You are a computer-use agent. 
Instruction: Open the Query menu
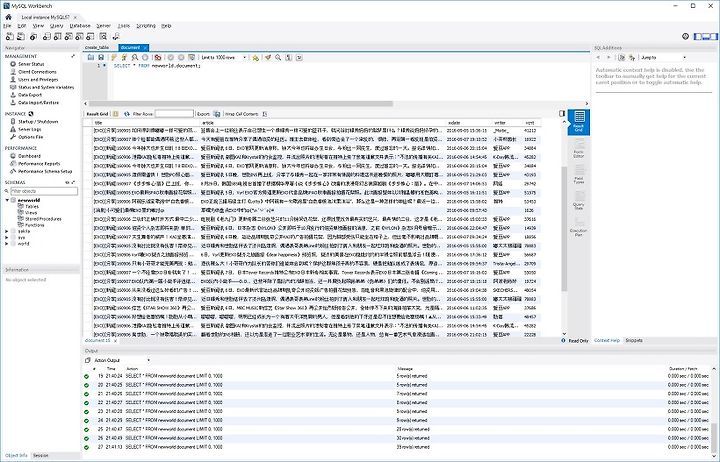coord(56,26)
